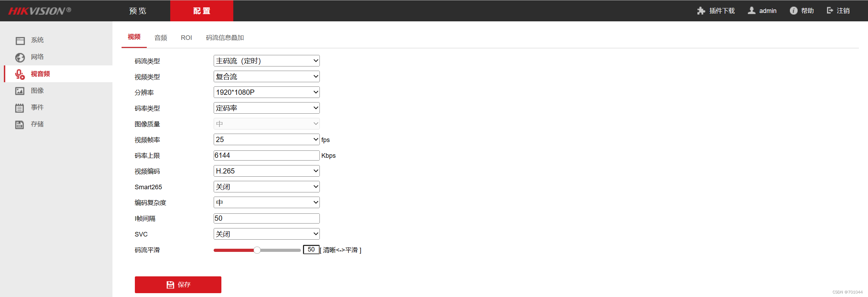This screenshot has width=868, height=297.
Task: Click the grey part of smoothing slider track
Action: coord(280,250)
